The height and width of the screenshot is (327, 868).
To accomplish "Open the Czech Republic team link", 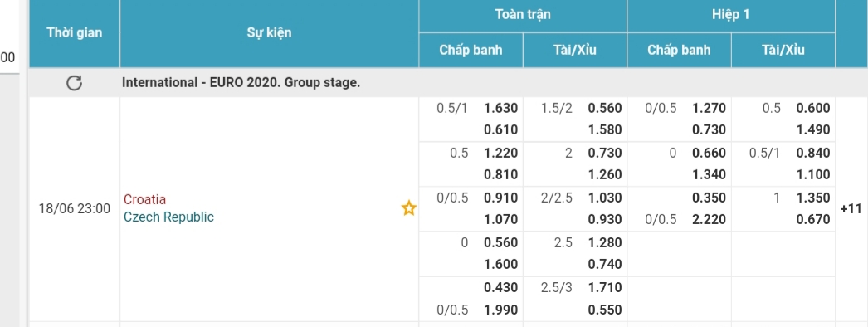I will (168, 217).
